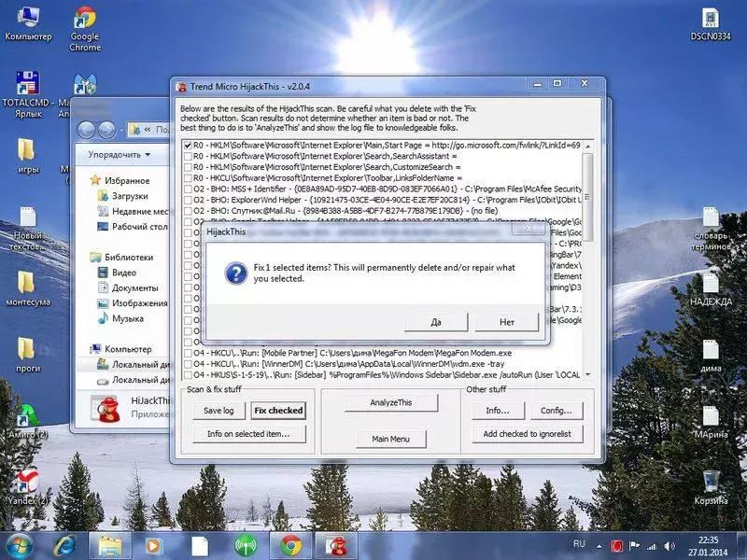Screen dimensions: 747x560
Task: Uncheck the R0 HKLM Start Page entry
Action: [188, 146]
